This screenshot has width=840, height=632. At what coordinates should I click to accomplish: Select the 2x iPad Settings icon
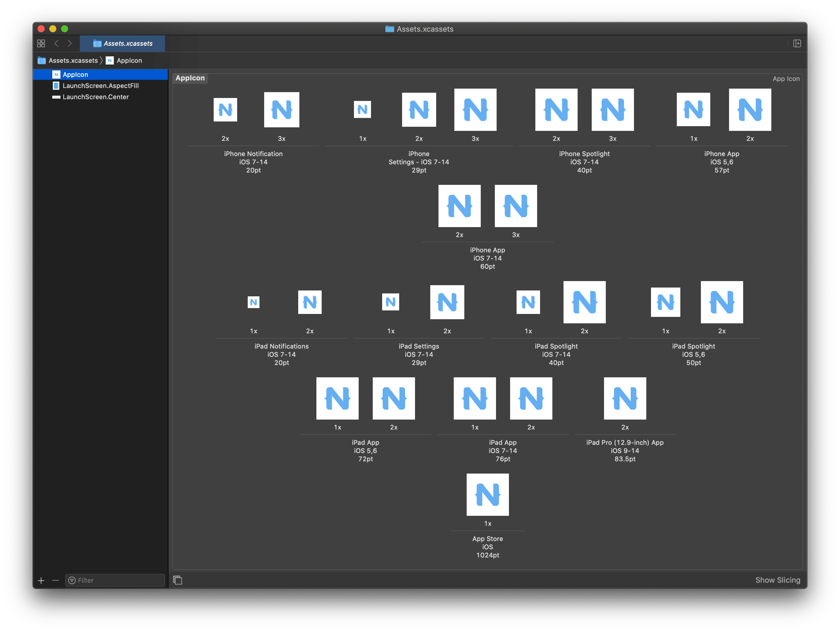point(447,302)
